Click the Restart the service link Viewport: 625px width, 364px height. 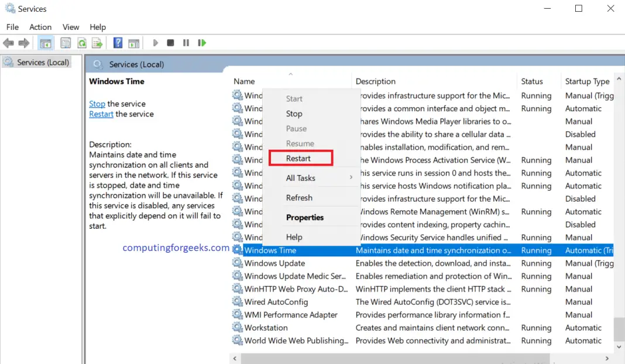(x=101, y=114)
